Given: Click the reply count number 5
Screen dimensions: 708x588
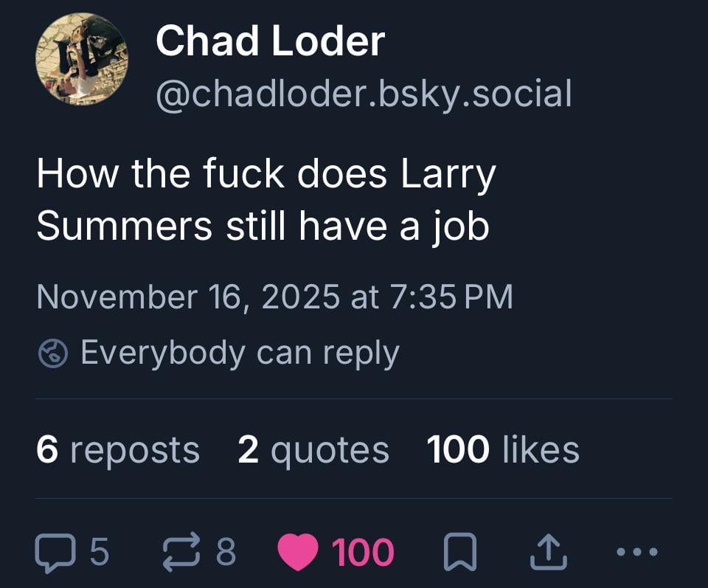Looking at the screenshot, I should click(x=99, y=553).
